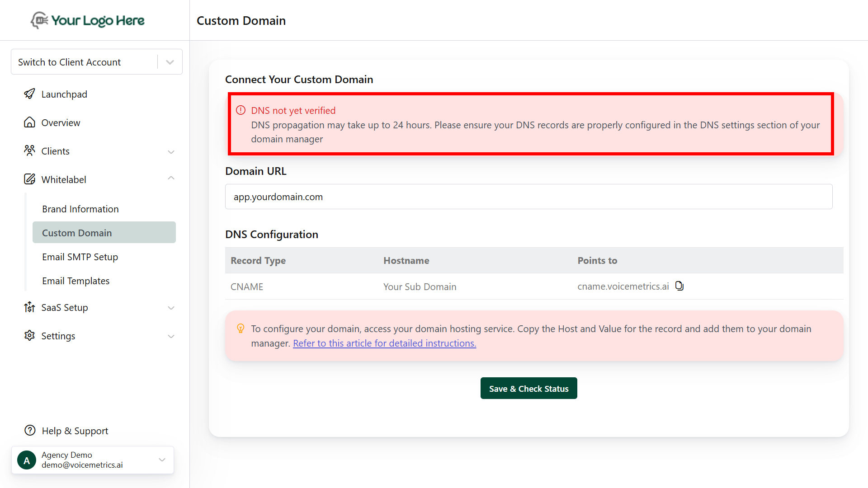Viewport: 868px width, 488px height.
Task: Click the Whitelabel pencil icon
Action: (x=29, y=179)
